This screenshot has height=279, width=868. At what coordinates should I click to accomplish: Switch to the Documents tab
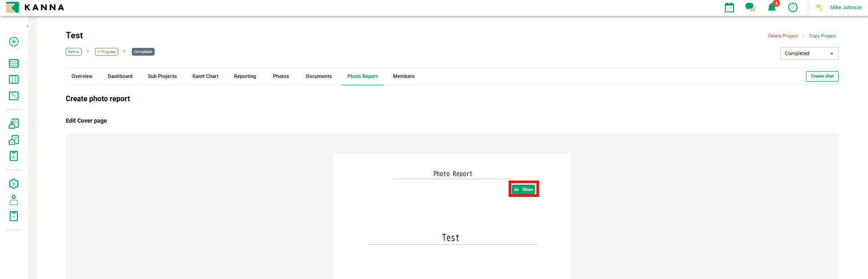tap(318, 76)
